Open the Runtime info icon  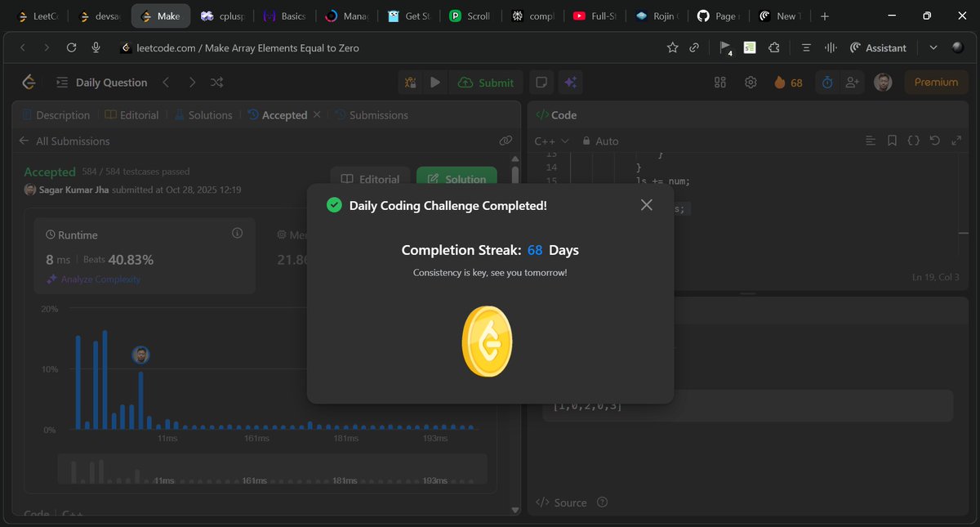pyautogui.click(x=237, y=233)
